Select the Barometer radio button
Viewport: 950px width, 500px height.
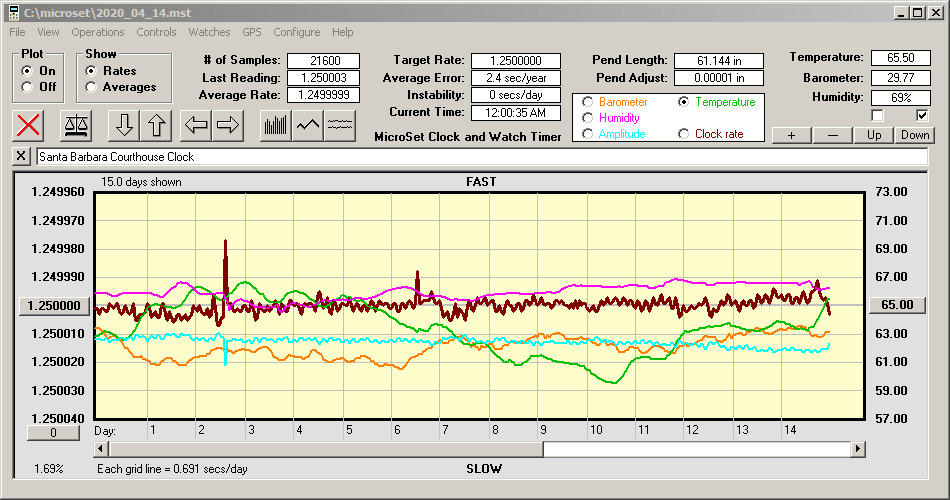tap(587, 102)
